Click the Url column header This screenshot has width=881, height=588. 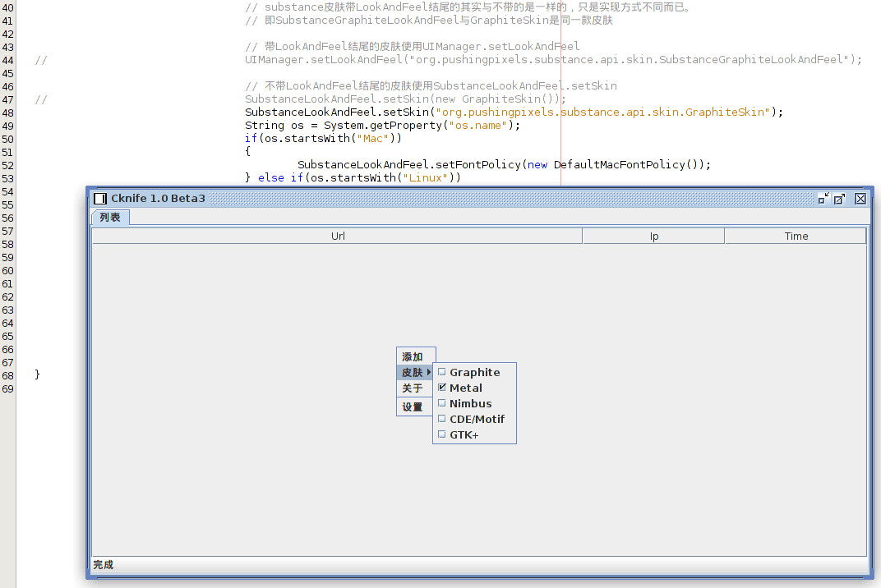point(338,236)
